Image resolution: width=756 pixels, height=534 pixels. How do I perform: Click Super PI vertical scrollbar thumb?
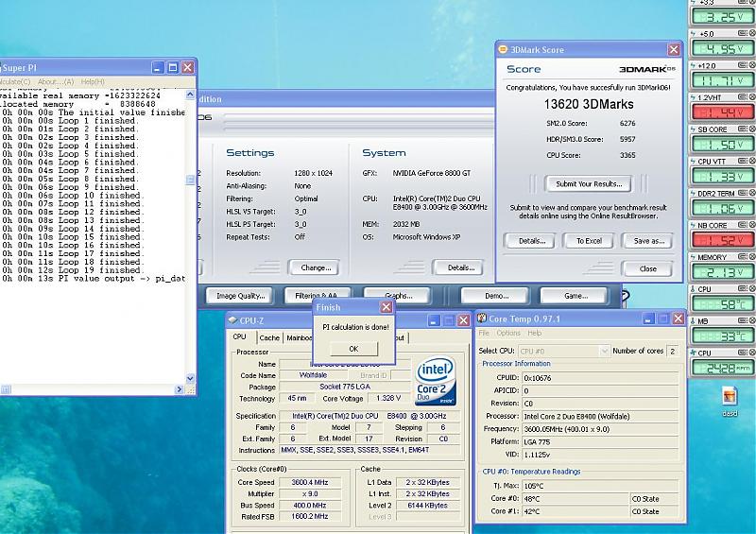pyautogui.click(x=190, y=180)
